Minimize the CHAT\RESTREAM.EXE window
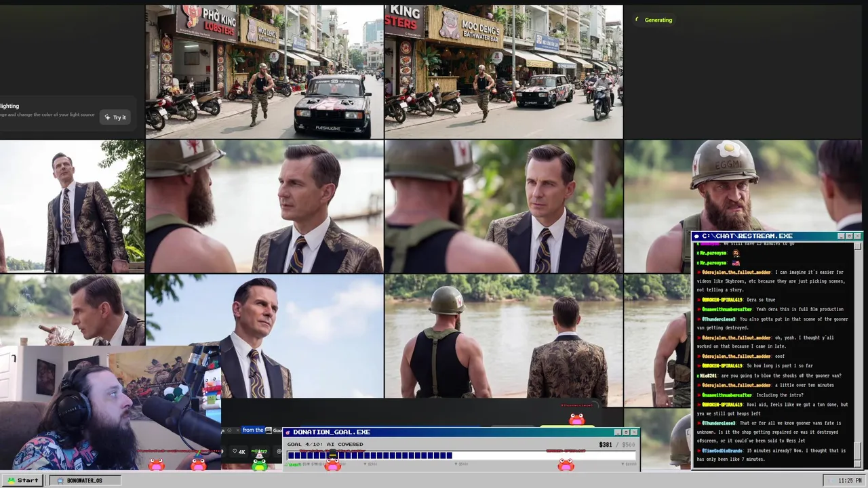 841,236
